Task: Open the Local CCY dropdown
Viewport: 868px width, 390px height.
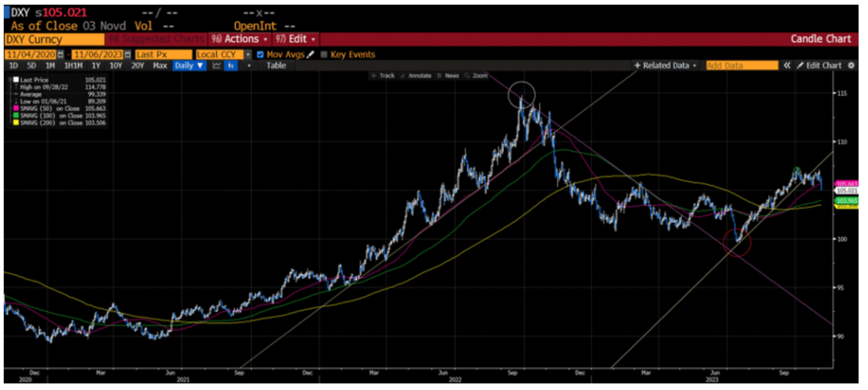Action: pos(248,55)
